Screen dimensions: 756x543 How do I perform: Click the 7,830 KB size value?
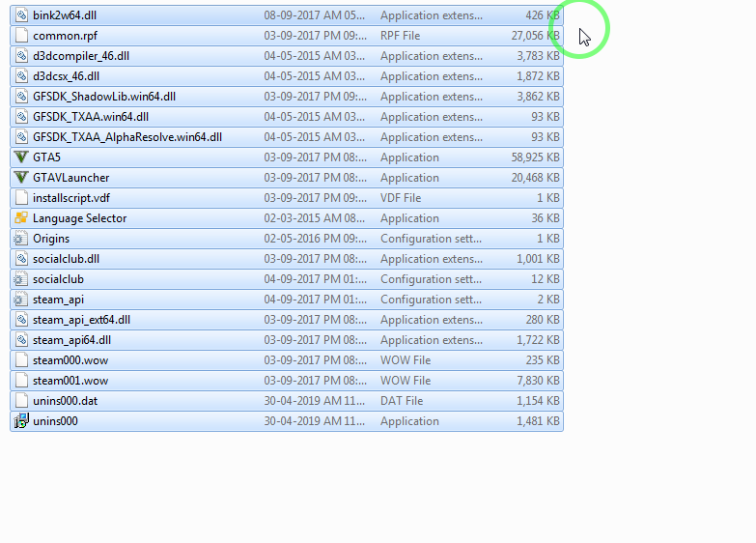[538, 381]
